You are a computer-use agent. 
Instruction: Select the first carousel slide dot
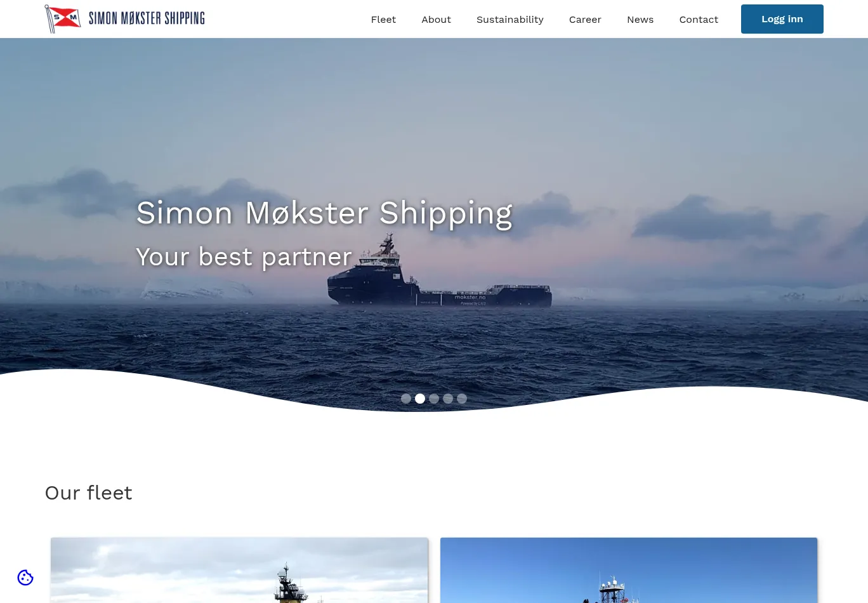pyautogui.click(x=406, y=399)
